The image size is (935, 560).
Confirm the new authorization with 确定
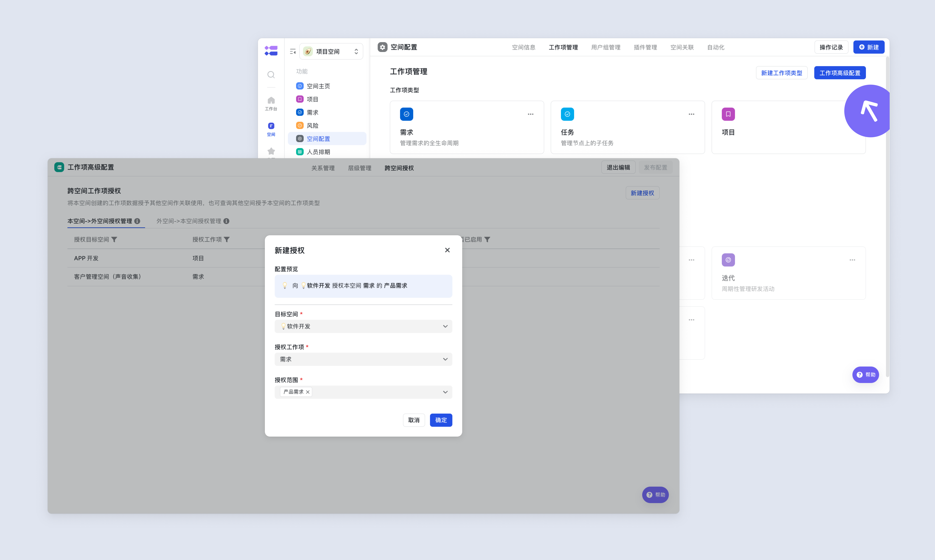point(441,420)
